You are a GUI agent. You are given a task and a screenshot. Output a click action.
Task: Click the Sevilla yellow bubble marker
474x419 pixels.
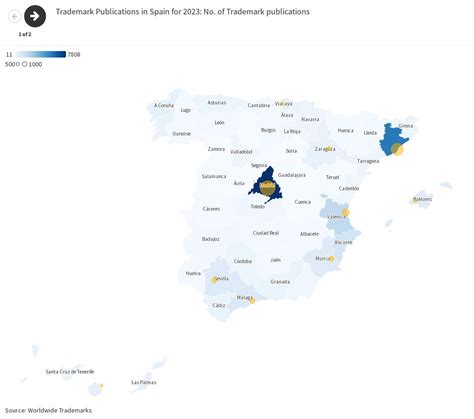214,280
